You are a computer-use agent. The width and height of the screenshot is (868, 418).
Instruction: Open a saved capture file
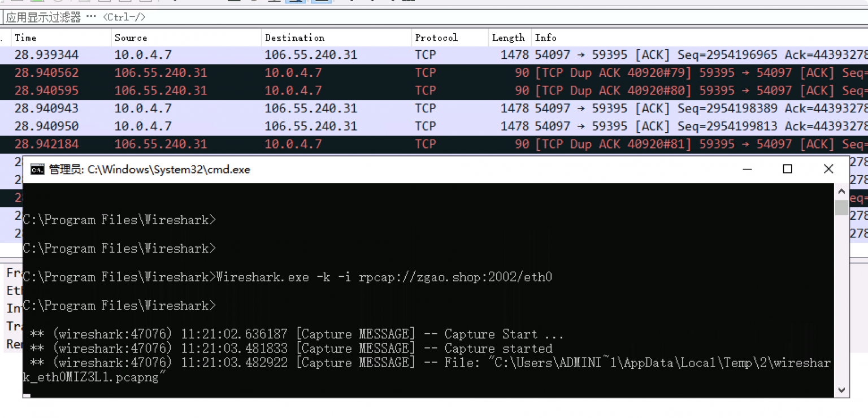[85, 2]
